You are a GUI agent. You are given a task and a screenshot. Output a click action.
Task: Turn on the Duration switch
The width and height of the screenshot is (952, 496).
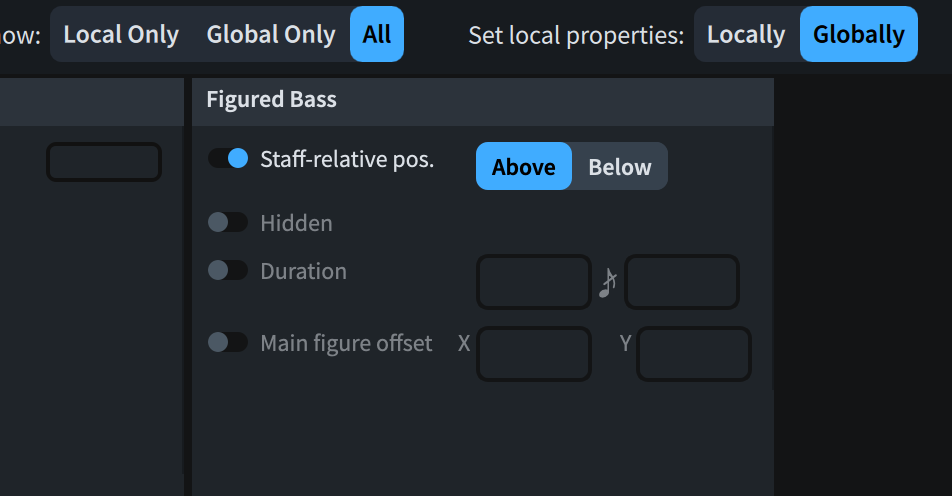point(228,270)
